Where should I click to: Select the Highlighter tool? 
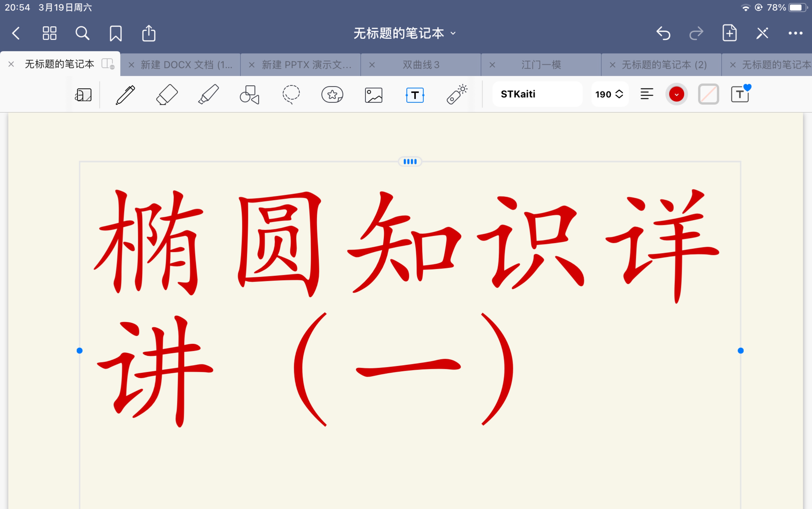(208, 95)
